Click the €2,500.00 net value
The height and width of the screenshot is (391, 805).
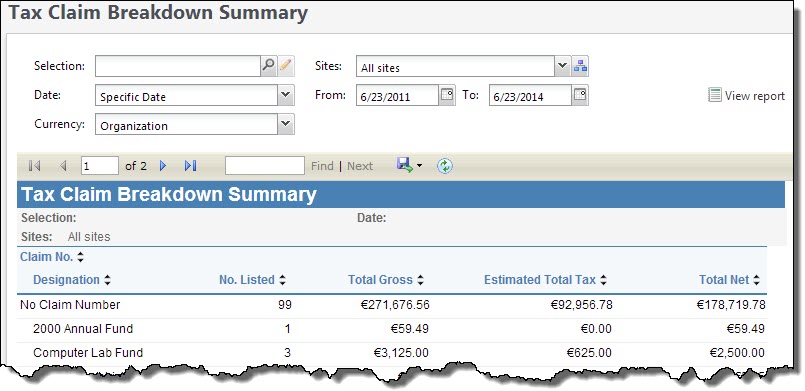(737, 353)
